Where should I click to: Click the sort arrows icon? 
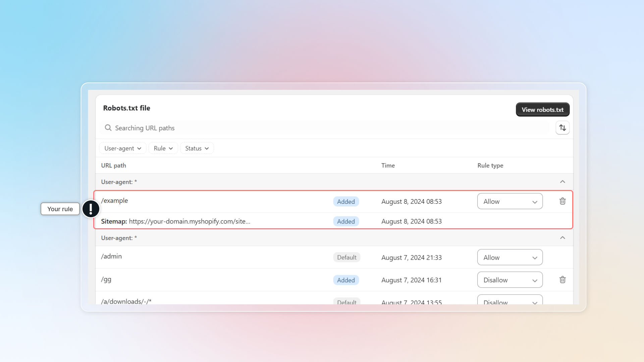click(562, 128)
